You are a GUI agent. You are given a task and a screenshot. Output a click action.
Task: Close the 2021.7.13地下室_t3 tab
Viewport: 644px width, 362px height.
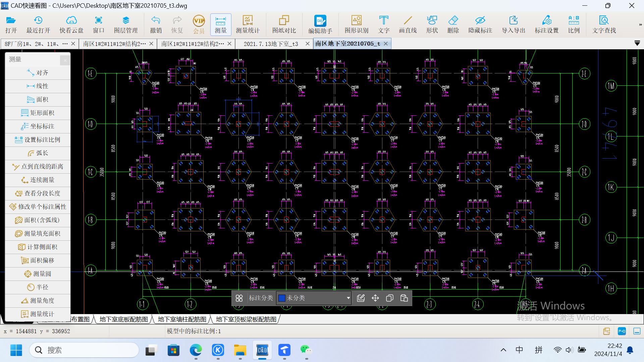coord(308,44)
